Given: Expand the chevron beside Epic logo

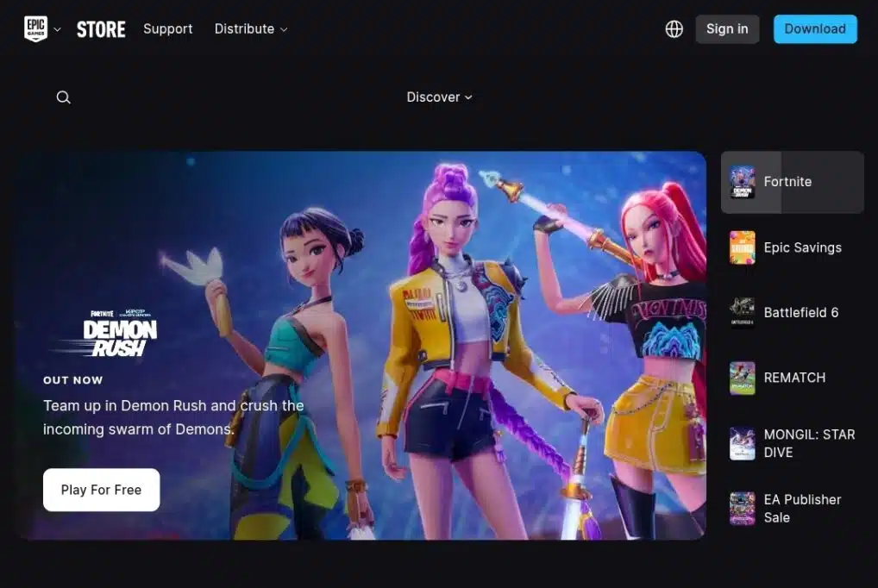Looking at the screenshot, I should (58, 29).
